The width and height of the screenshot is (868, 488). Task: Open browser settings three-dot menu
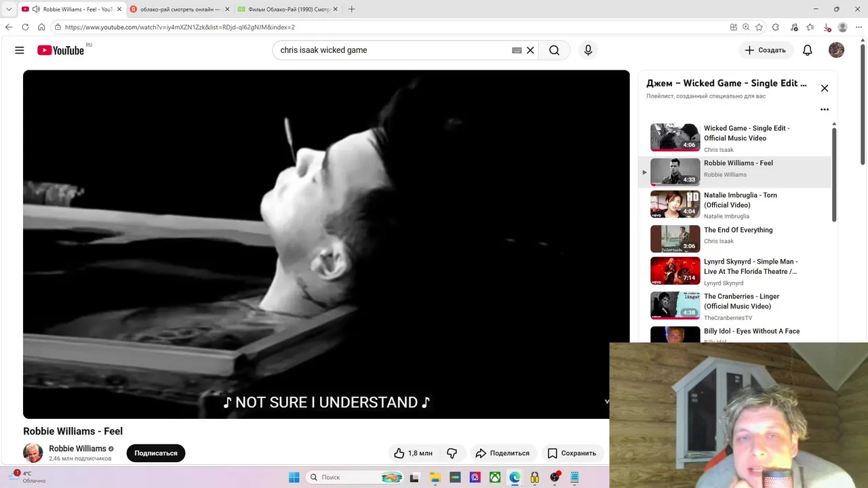click(x=859, y=27)
